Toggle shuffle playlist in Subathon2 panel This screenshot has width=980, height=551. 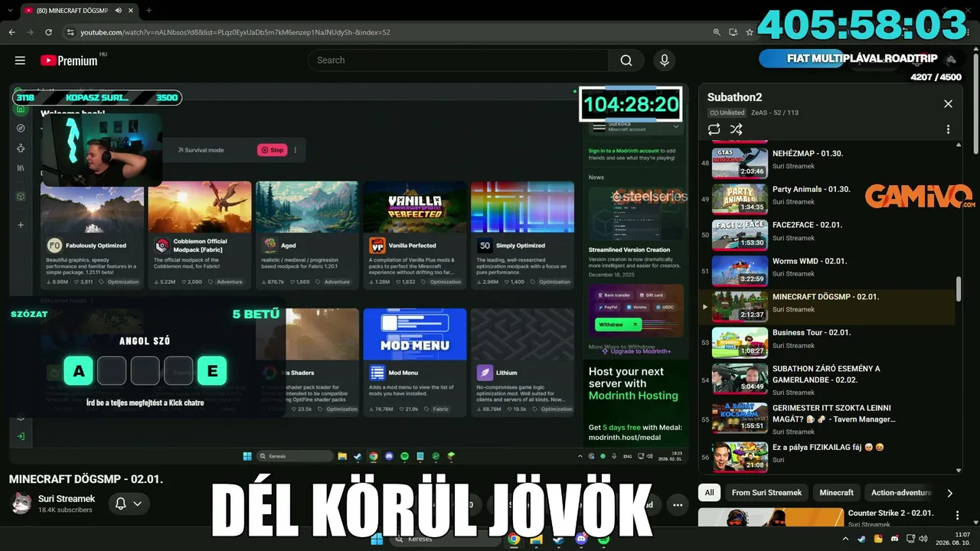click(x=737, y=129)
